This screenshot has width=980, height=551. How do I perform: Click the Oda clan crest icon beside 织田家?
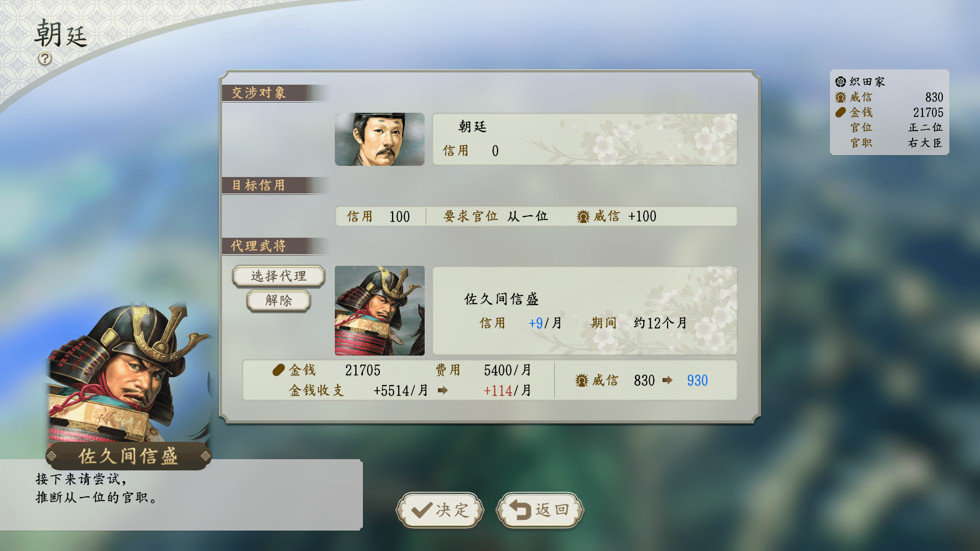point(841,82)
